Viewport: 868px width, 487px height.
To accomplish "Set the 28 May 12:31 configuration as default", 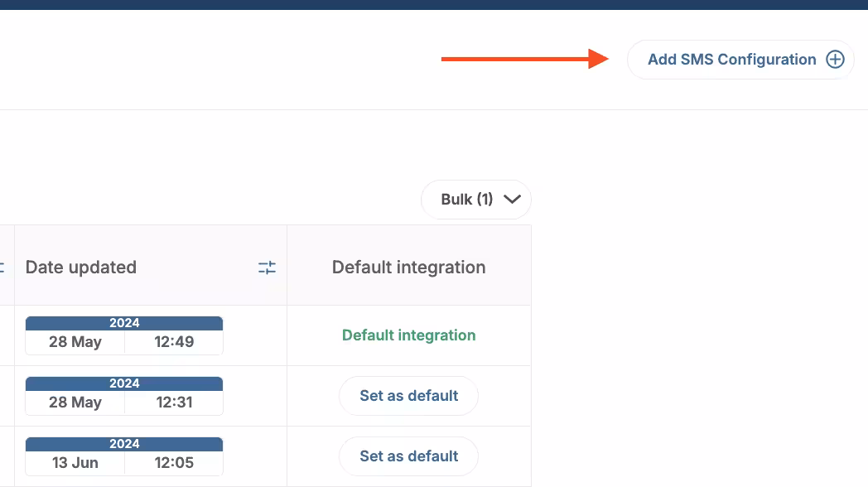I will coord(408,395).
